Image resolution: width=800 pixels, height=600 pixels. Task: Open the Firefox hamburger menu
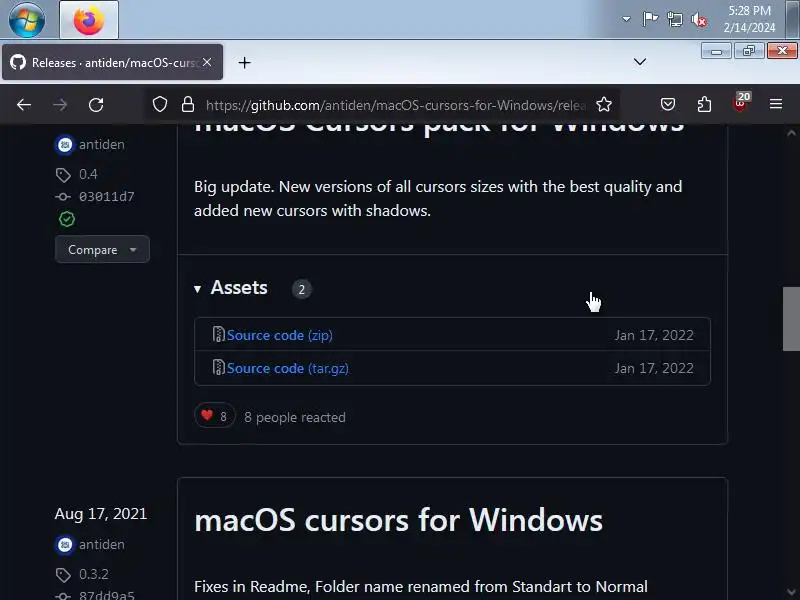776,104
